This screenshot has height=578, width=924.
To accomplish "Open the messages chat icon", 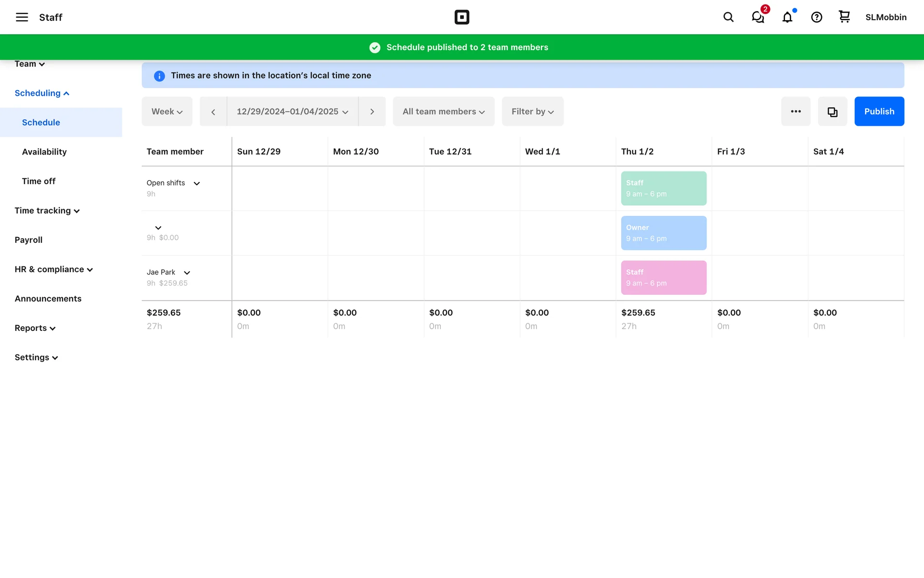I will [758, 17].
